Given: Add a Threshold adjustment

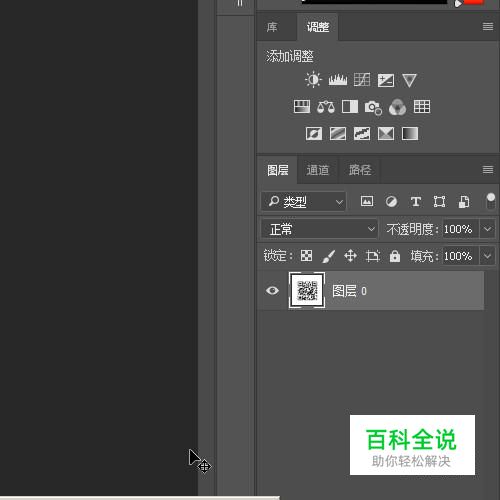Looking at the screenshot, I should [362, 134].
